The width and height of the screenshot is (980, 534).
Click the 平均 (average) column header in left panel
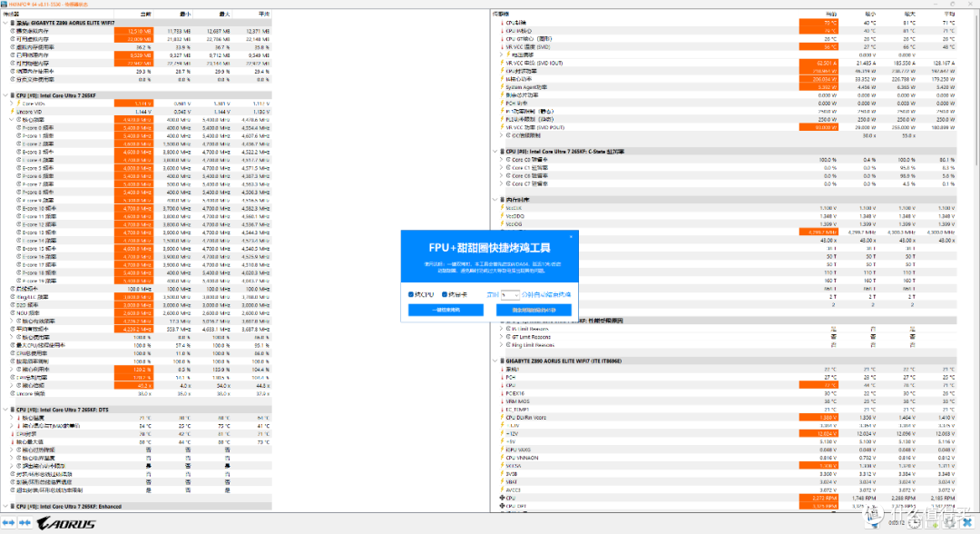pos(264,14)
